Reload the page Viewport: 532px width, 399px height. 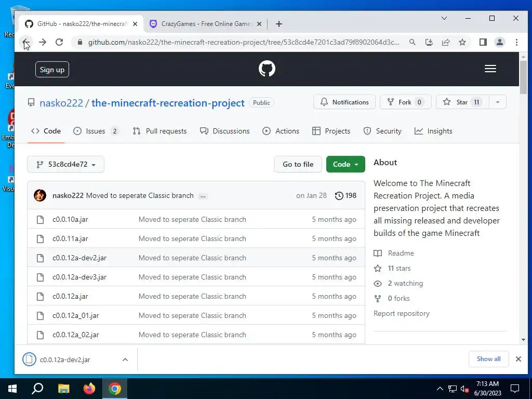(59, 42)
